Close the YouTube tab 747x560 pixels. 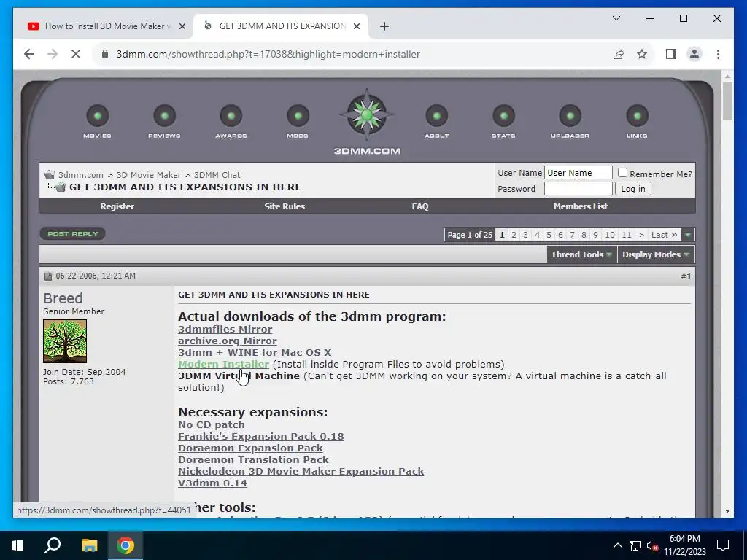point(182,26)
